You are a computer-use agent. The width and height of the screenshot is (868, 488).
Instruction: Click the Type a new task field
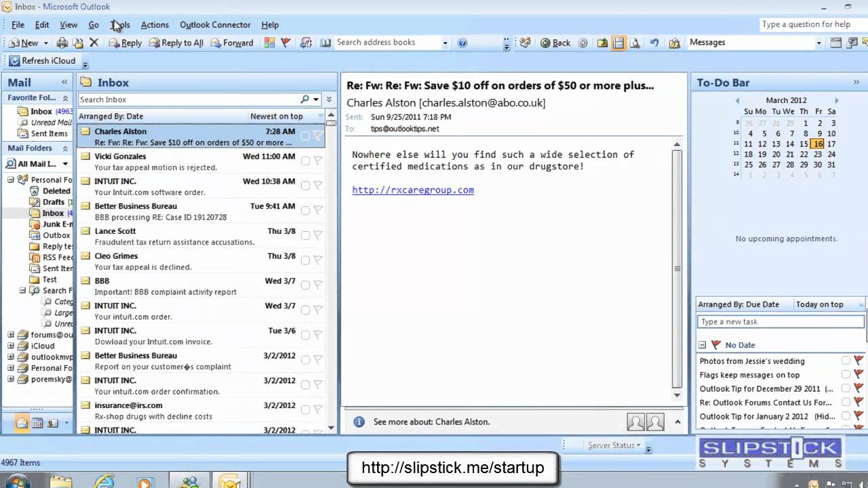point(781,322)
